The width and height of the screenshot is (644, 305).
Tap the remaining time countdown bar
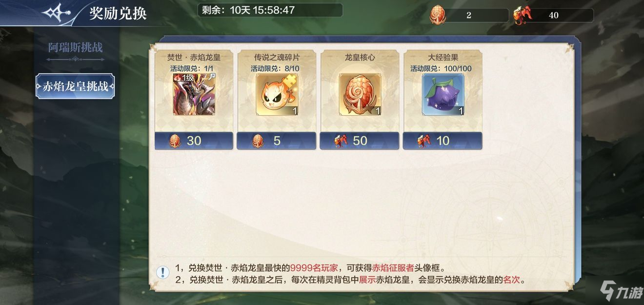(x=270, y=10)
